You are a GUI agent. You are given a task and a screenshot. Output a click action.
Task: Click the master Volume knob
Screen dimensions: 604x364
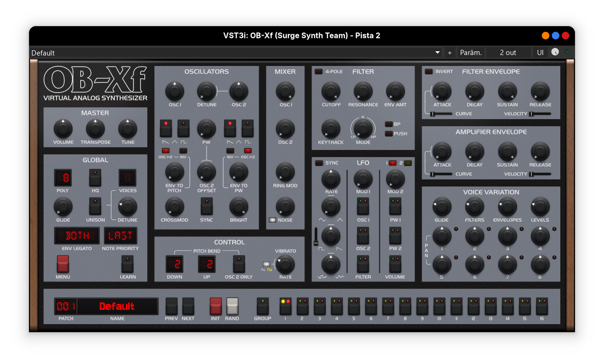(63, 129)
